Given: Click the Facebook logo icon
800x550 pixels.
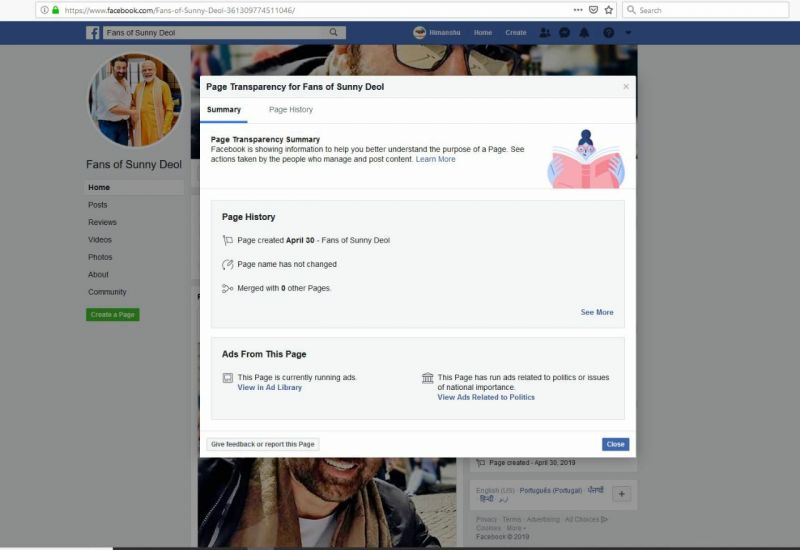Looking at the screenshot, I should (x=92, y=33).
